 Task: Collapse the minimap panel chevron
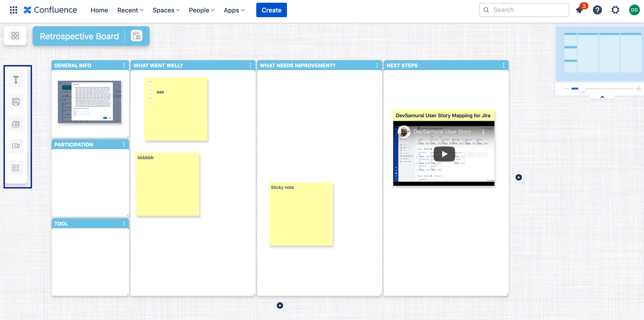click(602, 97)
